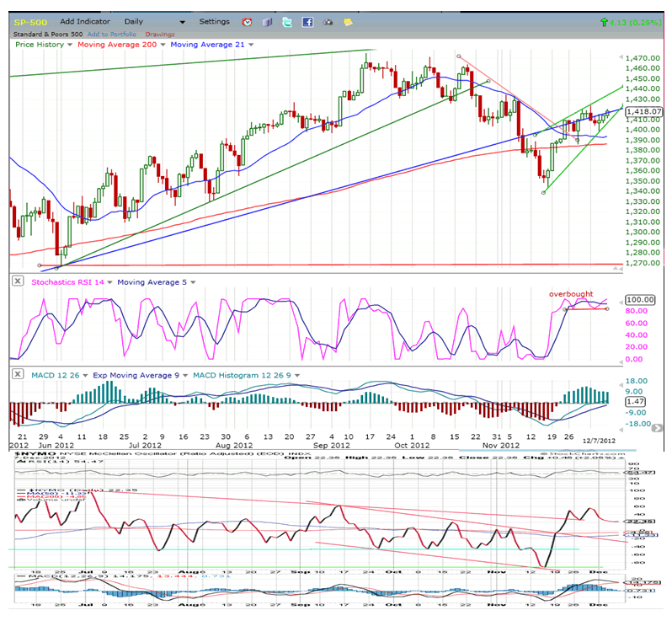Click the 'Oct 2012' axis label
Viewport: 672px width, 621px height.
(x=412, y=446)
